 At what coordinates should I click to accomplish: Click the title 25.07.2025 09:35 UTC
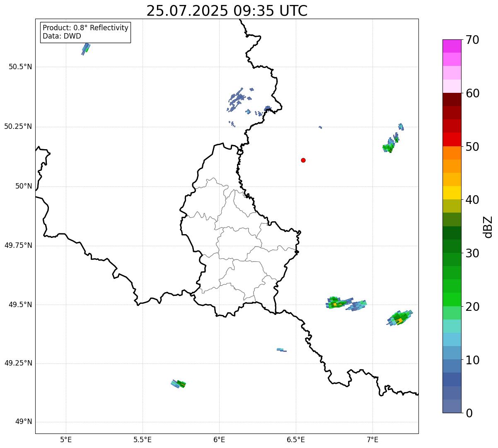coord(227,10)
